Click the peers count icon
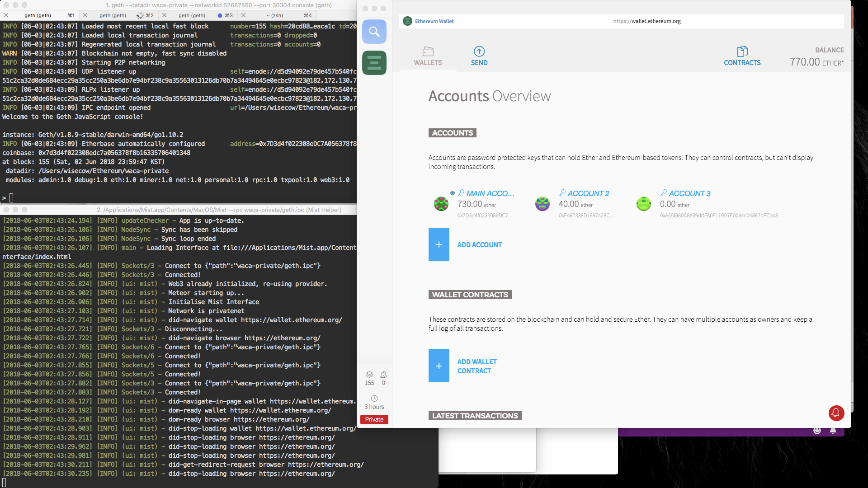Screen dimensions: 868x488 383,375
